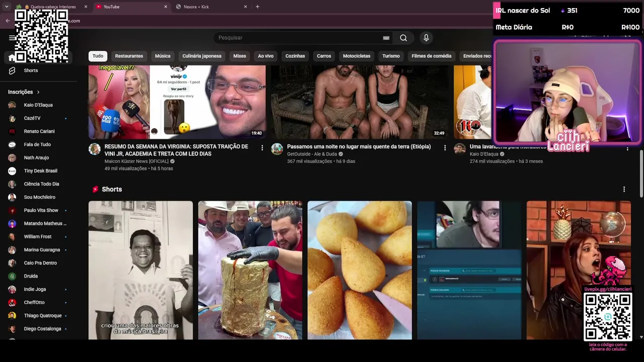Filter feed by Motocicletas
The height and width of the screenshot is (362, 644).
(x=357, y=56)
